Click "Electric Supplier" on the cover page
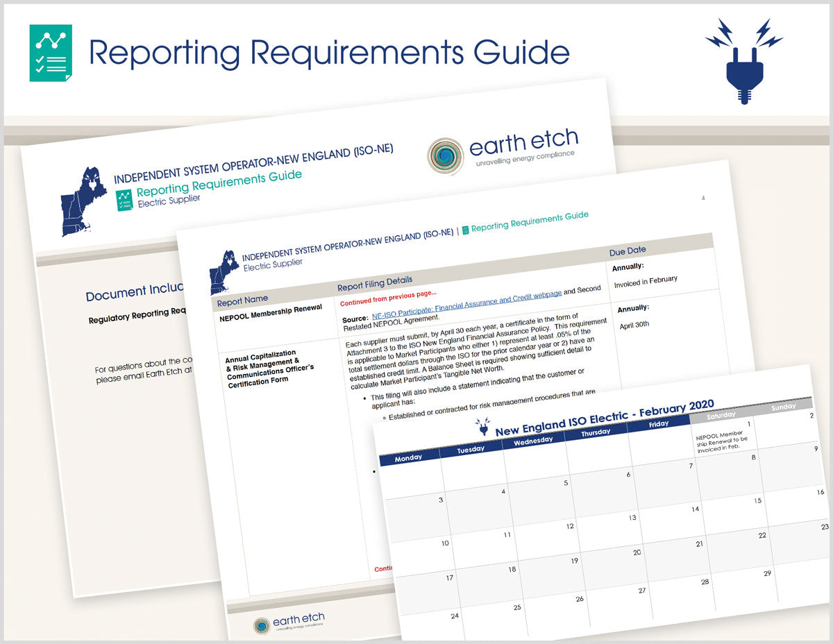Screen dimensions: 833x644 coord(169,202)
